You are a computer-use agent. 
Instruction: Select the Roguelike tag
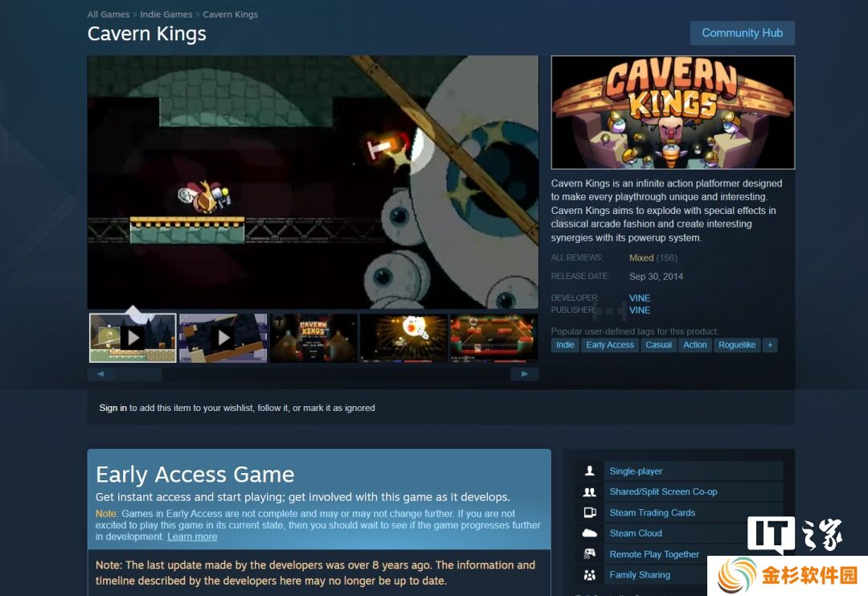pyautogui.click(x=737, y=345)
